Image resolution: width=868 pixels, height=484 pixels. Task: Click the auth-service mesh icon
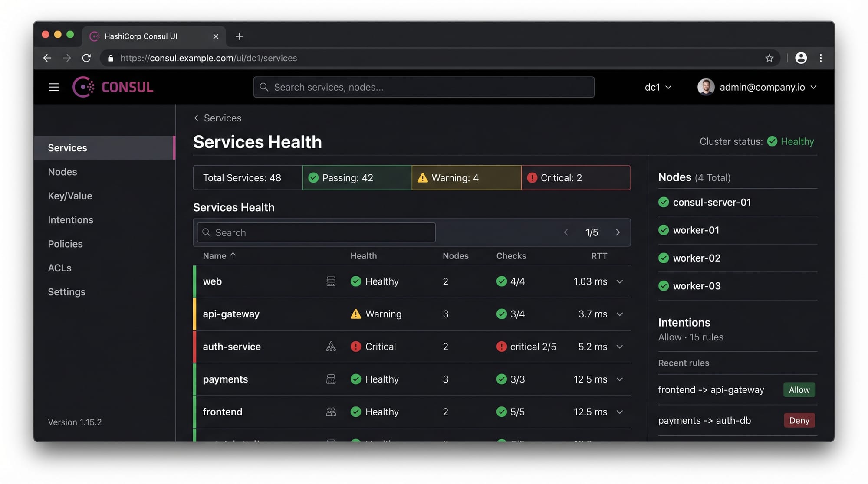coord(331,347)
